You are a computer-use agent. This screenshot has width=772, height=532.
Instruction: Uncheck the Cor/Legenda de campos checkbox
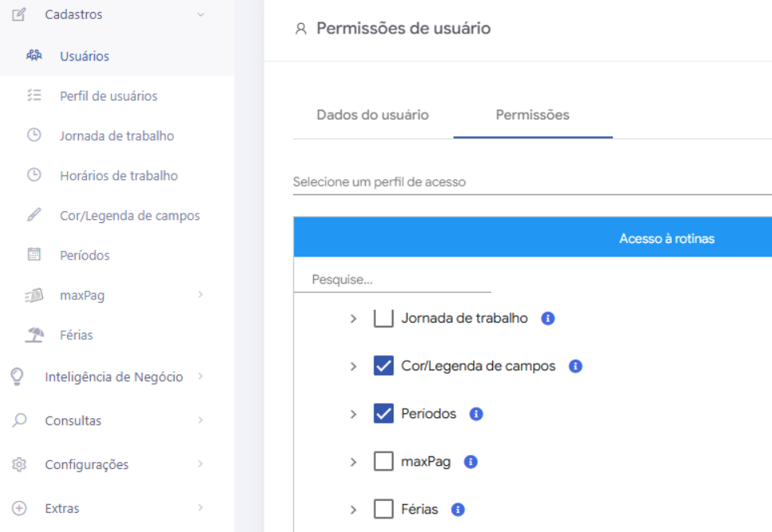[384, 366]
